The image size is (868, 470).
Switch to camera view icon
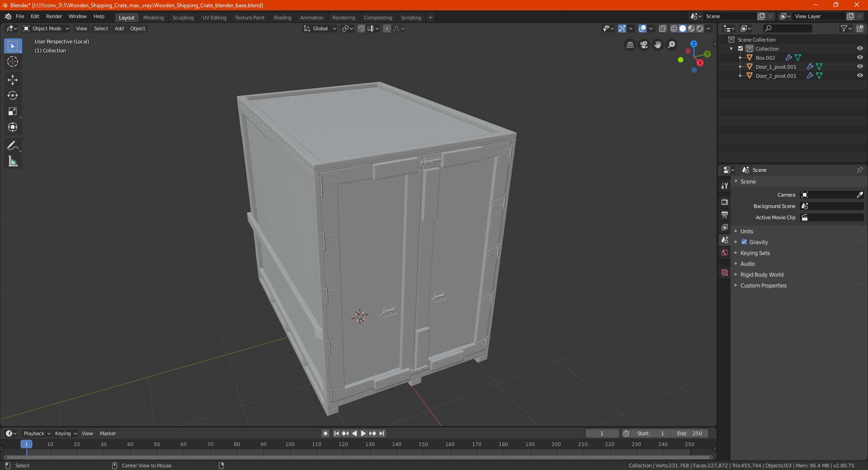[x=644, y=45]
